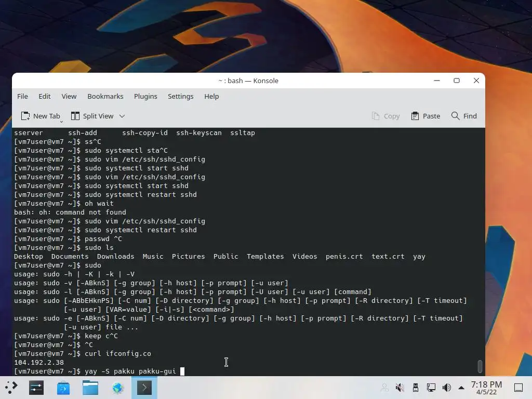Click the 'ssh-copy-id' completion text
The width and height of the screenshot is (532, 399).
point(145,132)
